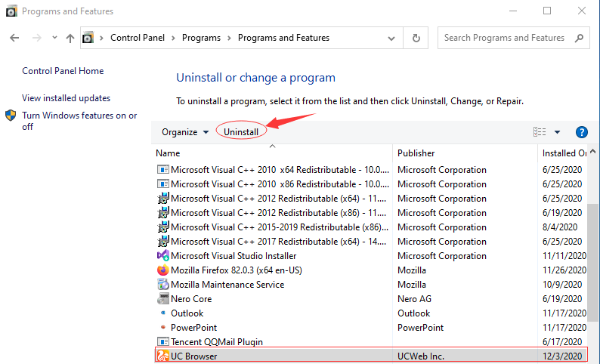Open the Organize menu

click(185, 132)
